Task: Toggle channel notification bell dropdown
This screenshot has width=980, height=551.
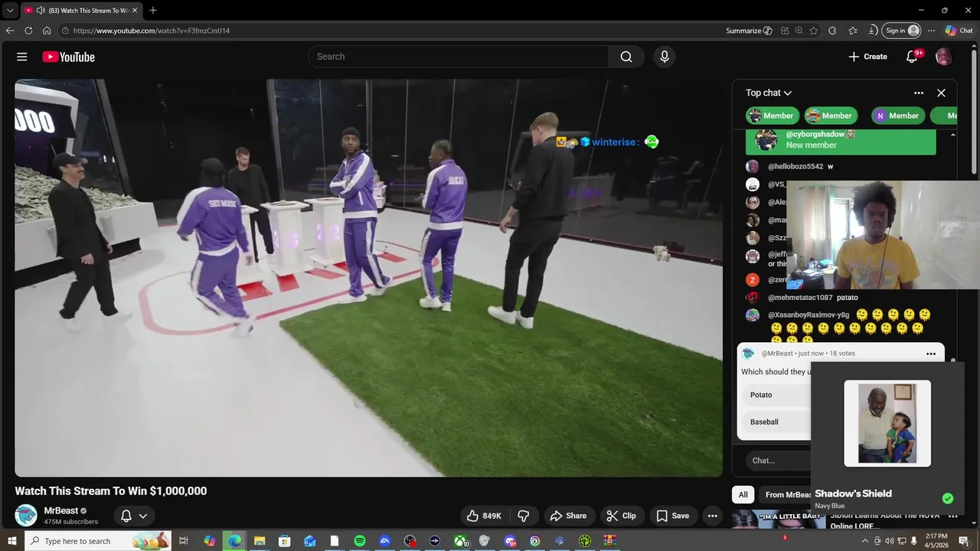Action: point(134,516)
